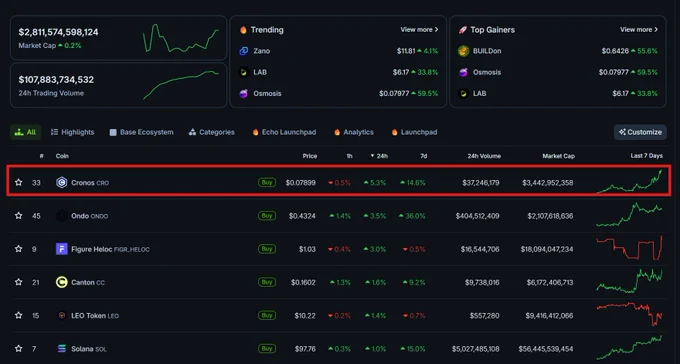Click the LAB icon in Top Gainers
The image size is (680, 364).
(x=464, y=93)
